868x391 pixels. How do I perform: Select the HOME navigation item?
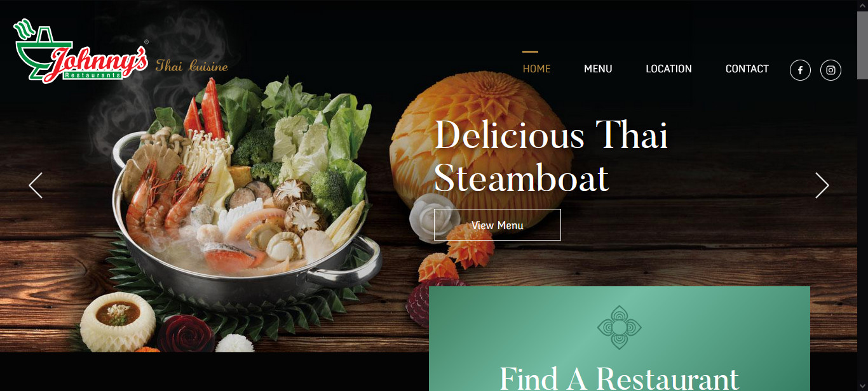click(536, 69)
